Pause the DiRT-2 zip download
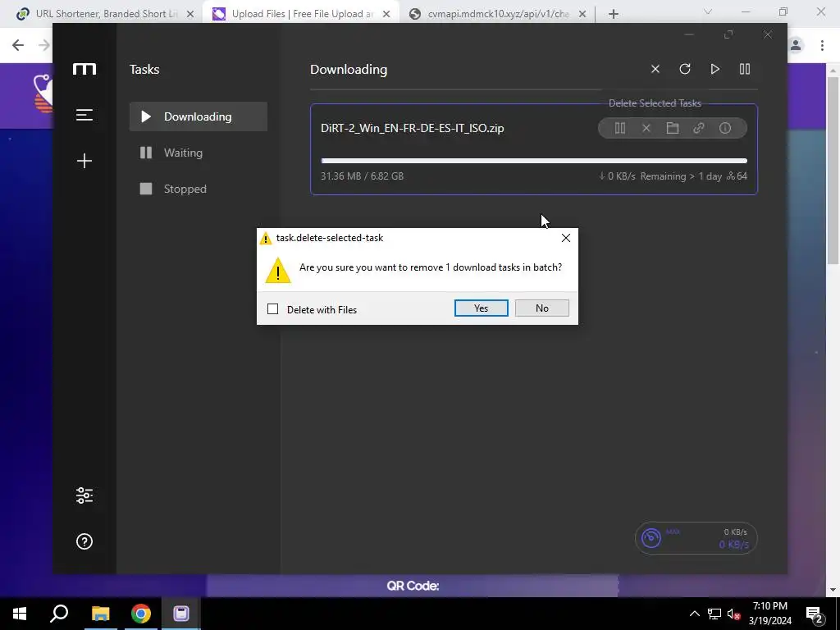 click(x=620, y=128)
